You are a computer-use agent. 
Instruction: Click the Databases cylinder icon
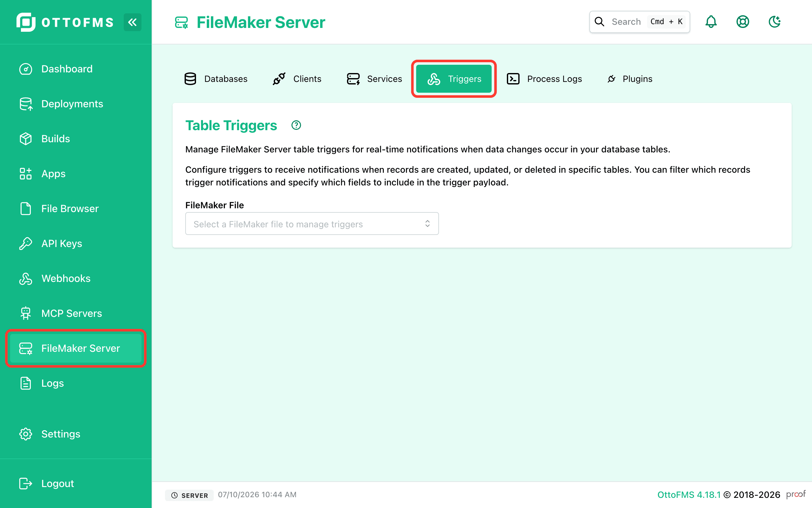(190, 79)
